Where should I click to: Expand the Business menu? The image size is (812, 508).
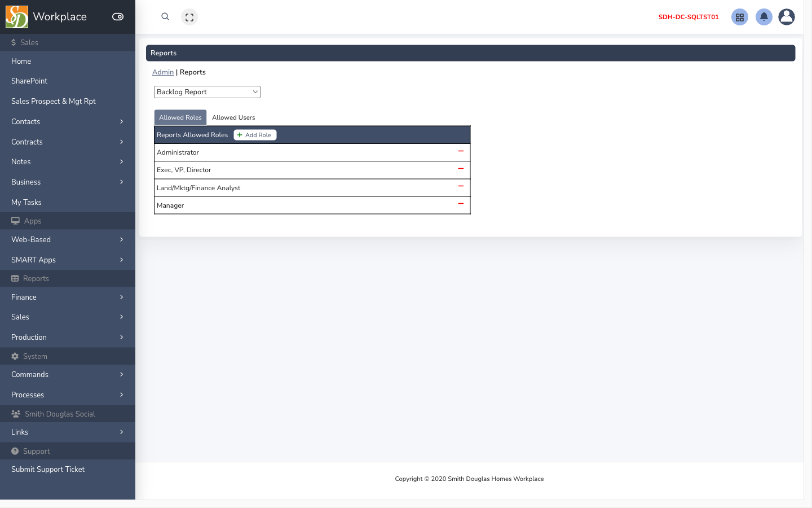[x=68, y=182]
